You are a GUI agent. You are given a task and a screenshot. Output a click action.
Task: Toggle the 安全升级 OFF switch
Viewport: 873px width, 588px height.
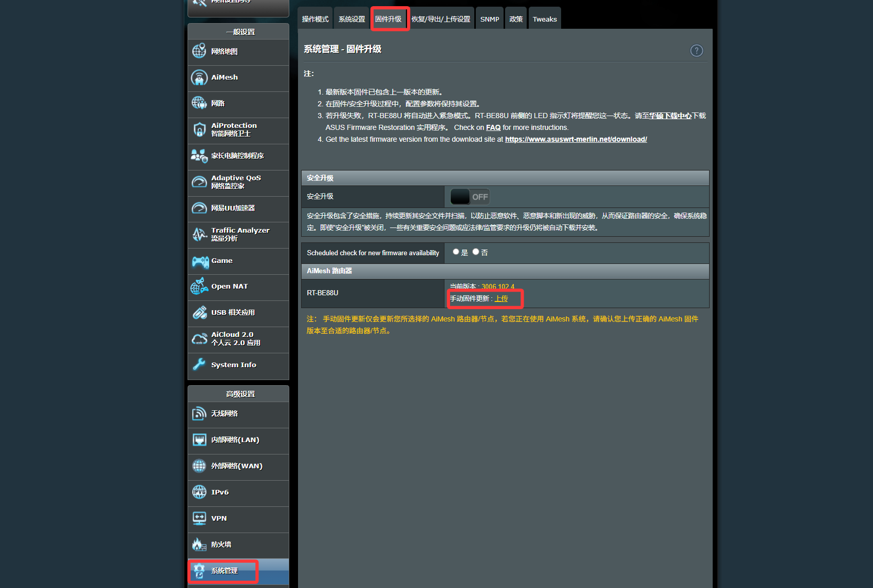coord(470,197)
